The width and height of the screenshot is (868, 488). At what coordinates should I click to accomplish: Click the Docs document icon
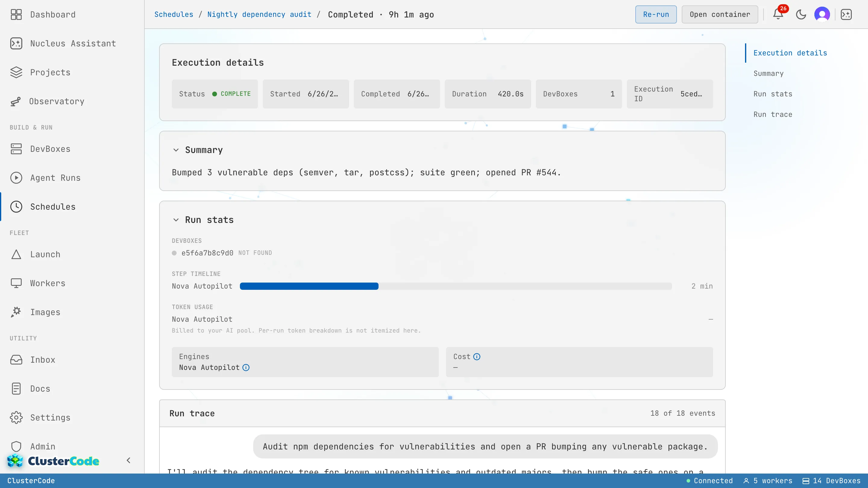point(16,389)
